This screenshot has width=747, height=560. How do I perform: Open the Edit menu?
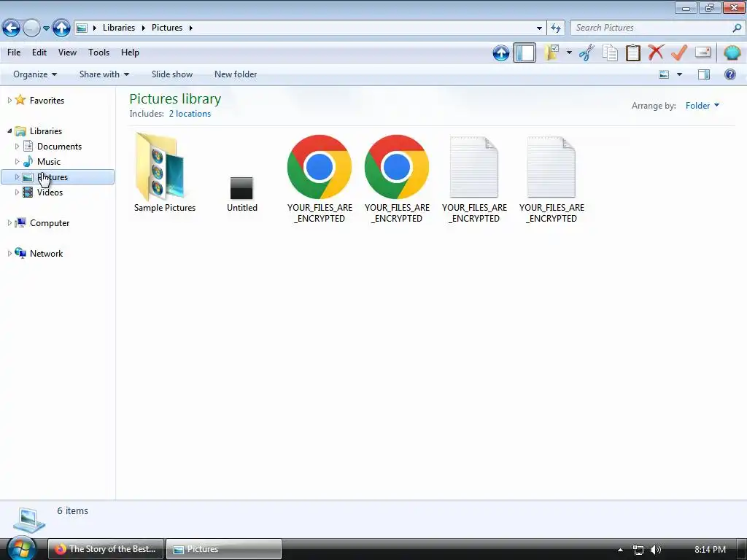click(x=39, y=52)
